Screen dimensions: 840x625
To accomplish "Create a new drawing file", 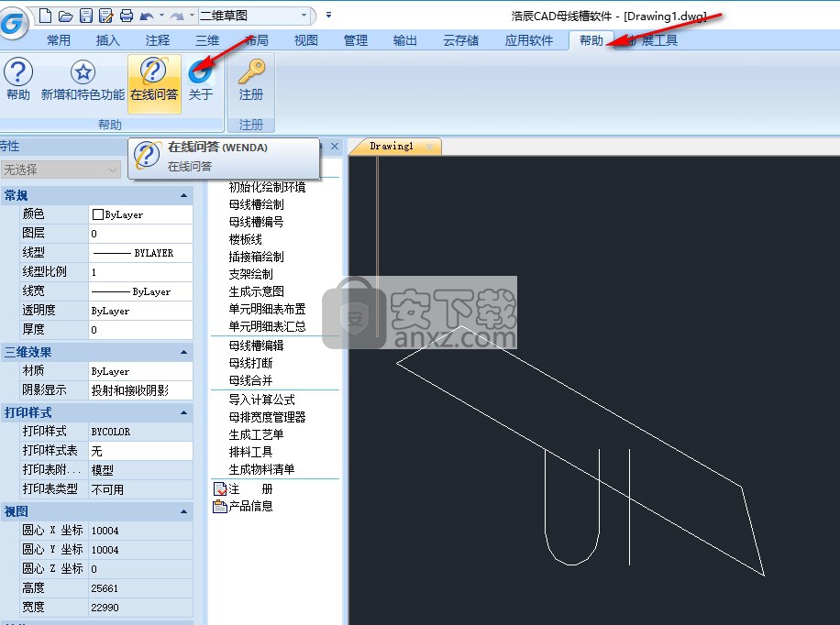I will [46, 16].
